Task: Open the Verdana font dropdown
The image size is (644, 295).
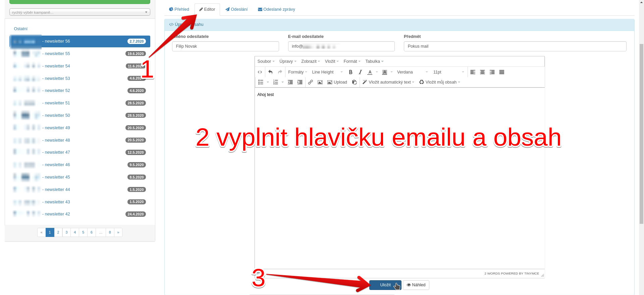Action: [x=413, y=72]
